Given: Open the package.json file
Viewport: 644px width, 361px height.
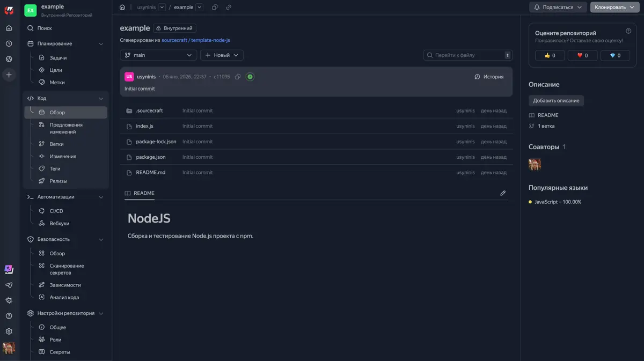Looking at the screenshot, I should (x=151, y=157).
